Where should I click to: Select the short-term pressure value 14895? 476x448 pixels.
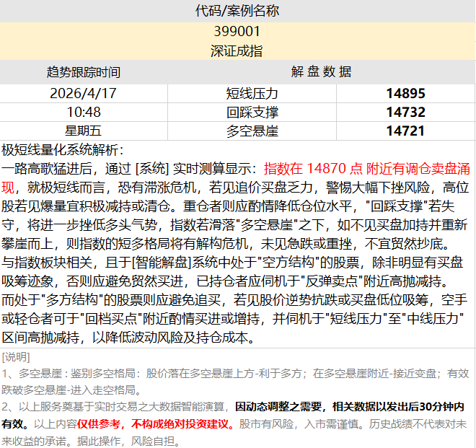click(405, 93)
